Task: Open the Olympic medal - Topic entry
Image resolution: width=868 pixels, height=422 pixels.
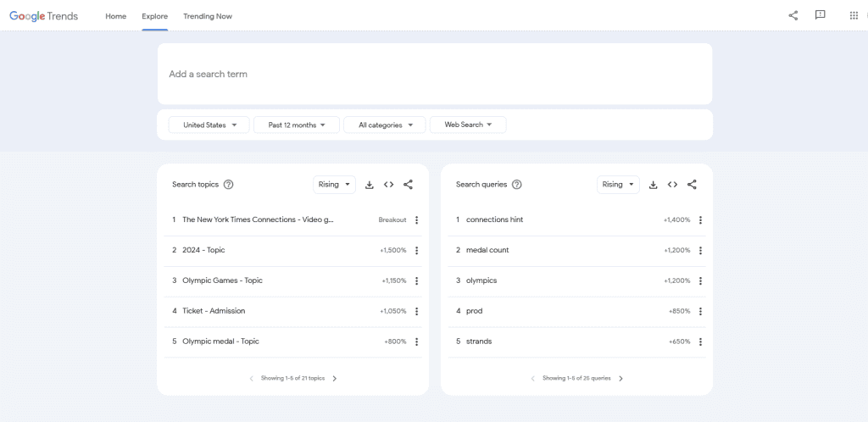Action: tap(220, 341)
